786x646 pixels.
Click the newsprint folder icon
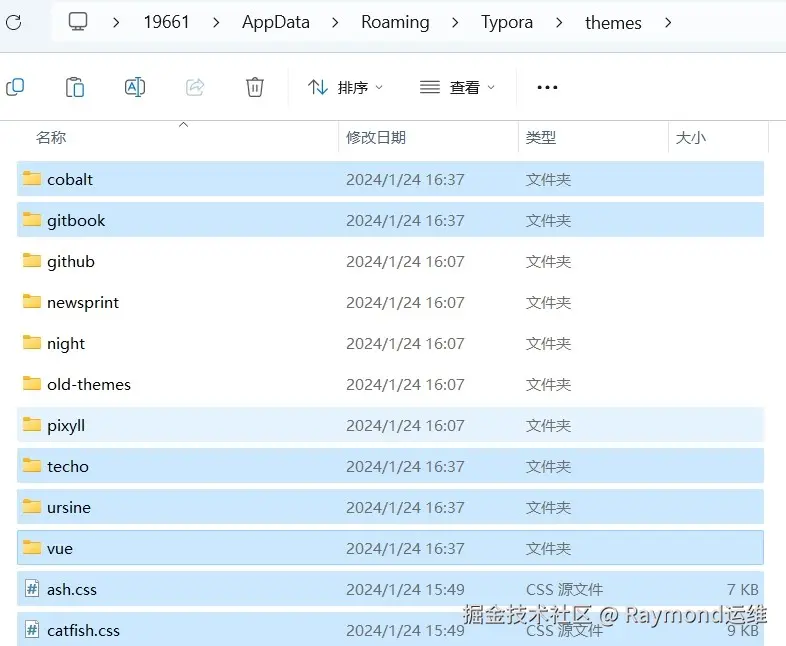[32, 301]
